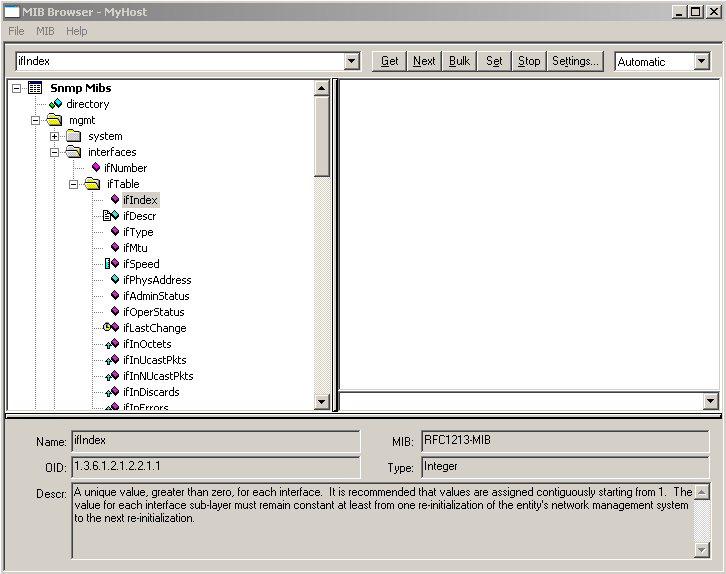Open the Settings... dialog
The height and width of the screenshot is (574, 726).
click(575, 61)
